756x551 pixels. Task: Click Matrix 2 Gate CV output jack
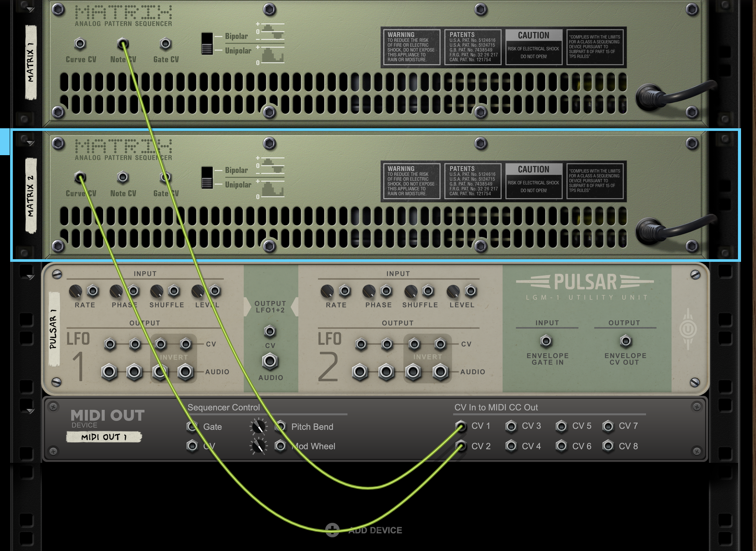(x=166, y=178)
